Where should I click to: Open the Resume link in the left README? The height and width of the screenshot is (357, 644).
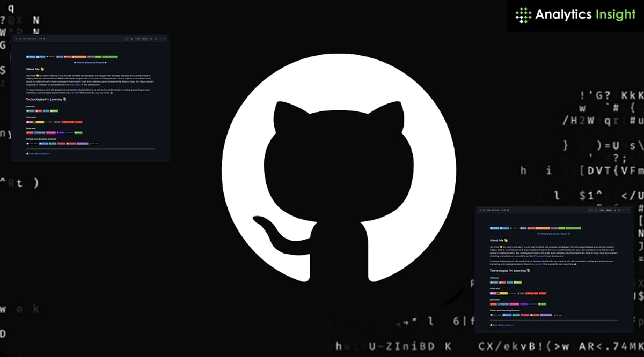tap(89, 63)
